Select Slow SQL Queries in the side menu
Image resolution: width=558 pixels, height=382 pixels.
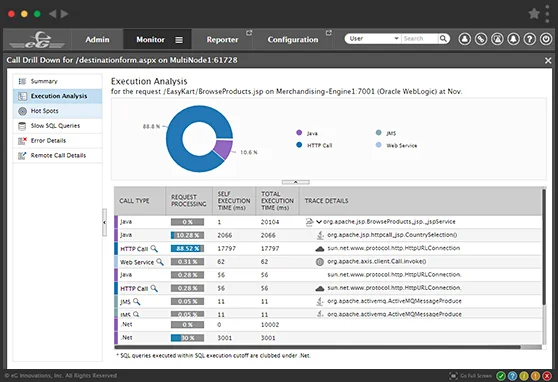click(57, 126)
